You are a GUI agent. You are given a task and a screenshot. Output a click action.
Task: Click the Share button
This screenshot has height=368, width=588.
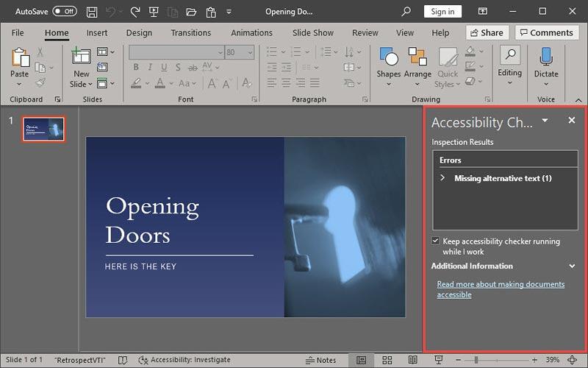[x=487, y=33]
